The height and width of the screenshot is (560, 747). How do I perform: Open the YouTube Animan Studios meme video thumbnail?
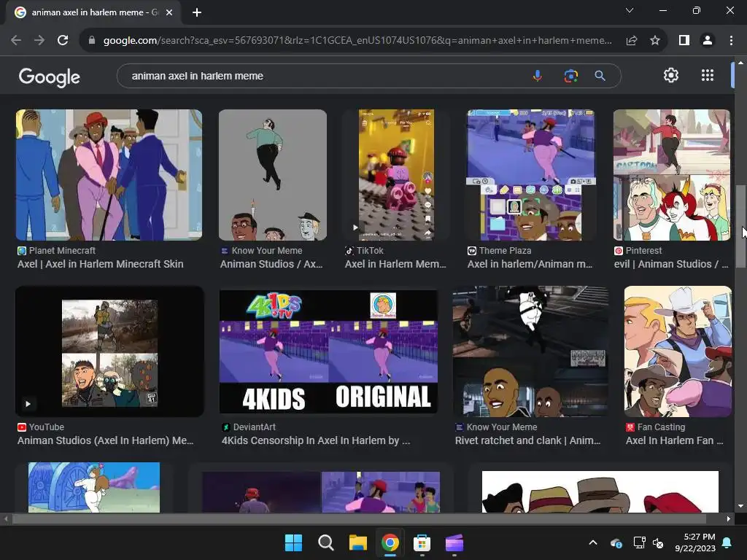click(x=109, y=351)
